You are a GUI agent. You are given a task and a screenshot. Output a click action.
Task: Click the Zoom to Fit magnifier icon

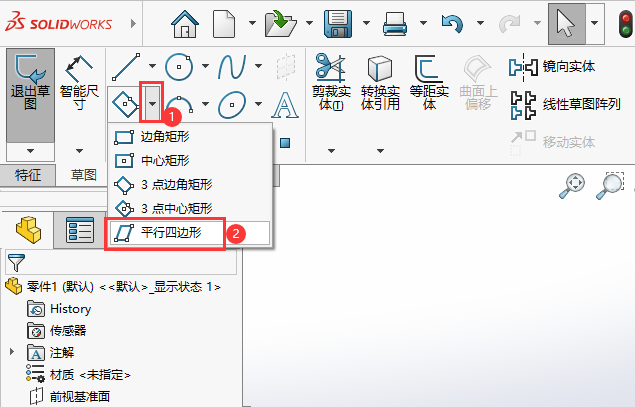tap(571, 186)
